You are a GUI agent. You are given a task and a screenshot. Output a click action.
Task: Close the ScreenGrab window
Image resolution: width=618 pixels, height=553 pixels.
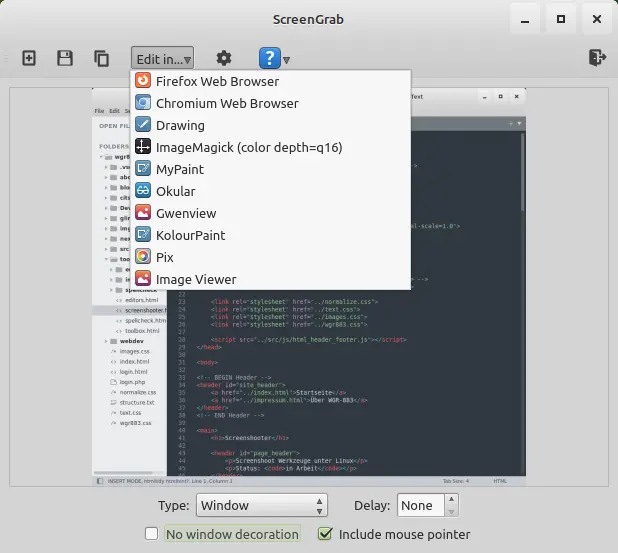597,19
